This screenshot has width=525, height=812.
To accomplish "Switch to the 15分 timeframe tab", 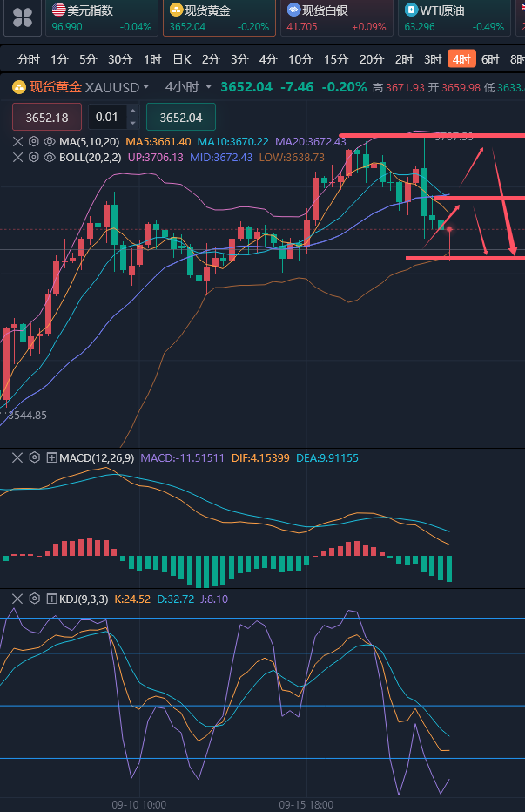I will (336, 59).
